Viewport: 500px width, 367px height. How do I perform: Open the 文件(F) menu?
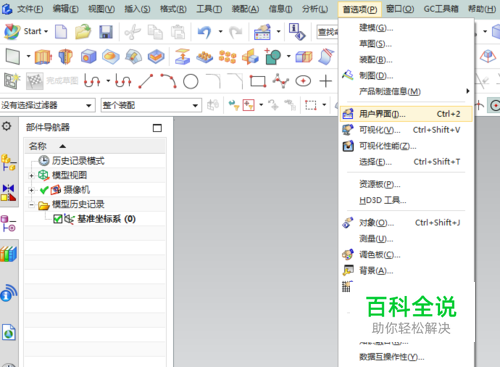[x=30, y=9]
